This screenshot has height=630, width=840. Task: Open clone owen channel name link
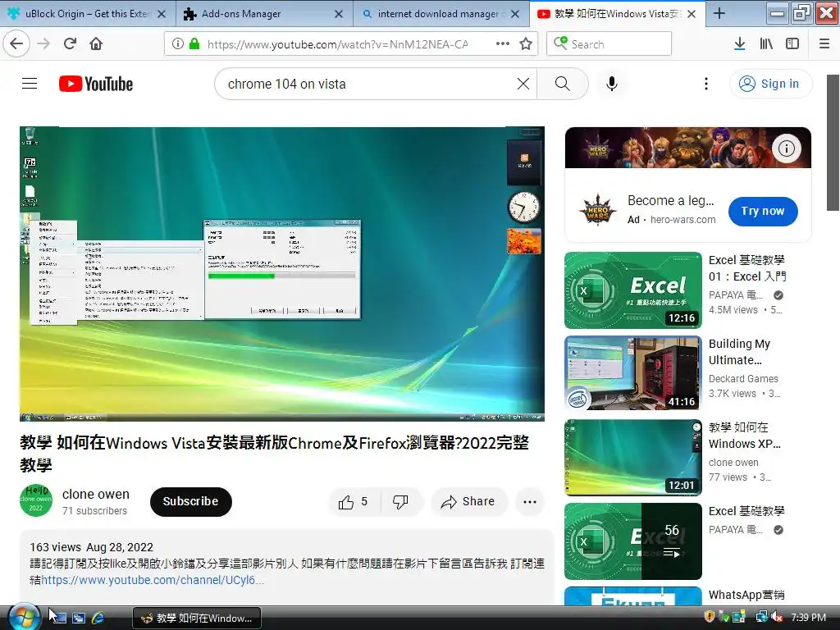pyautogui.click(x=96, y=494)
